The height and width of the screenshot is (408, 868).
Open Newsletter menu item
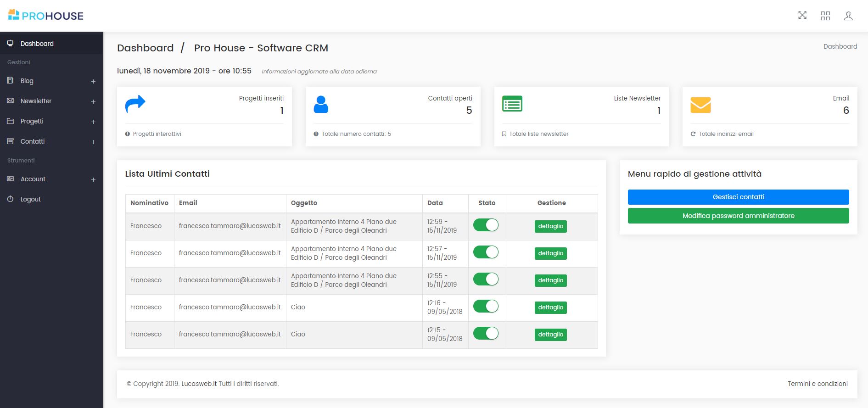51,101
